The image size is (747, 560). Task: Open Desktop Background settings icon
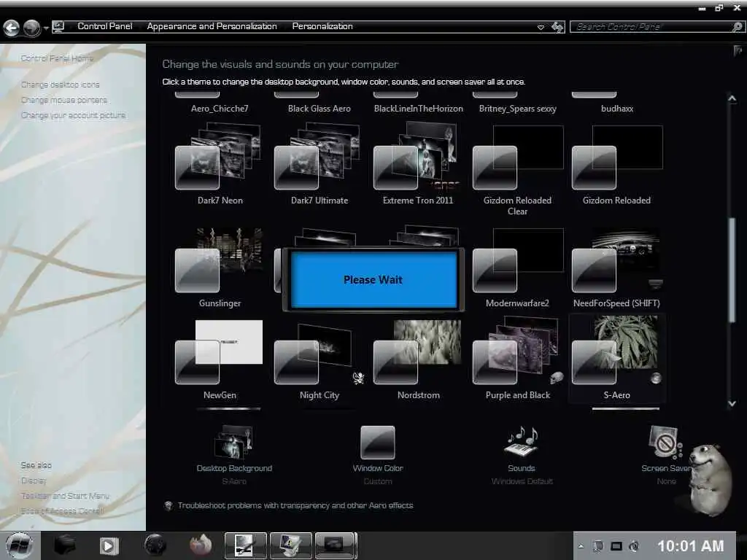click(234, 442)
